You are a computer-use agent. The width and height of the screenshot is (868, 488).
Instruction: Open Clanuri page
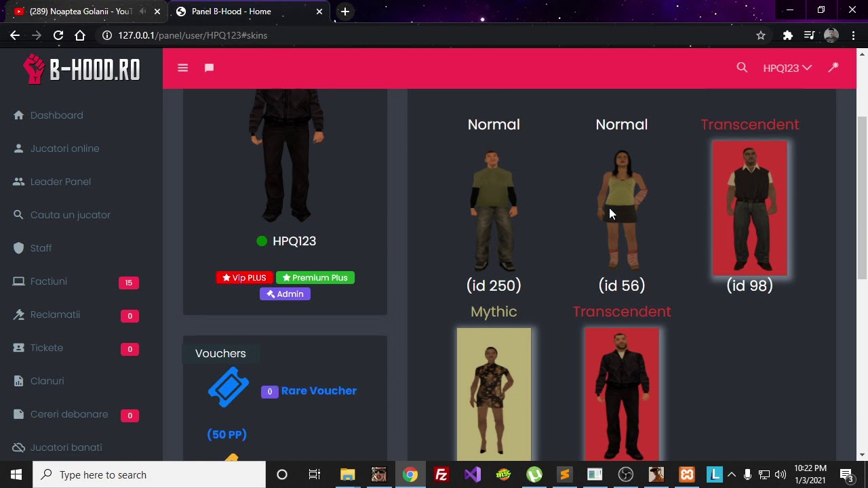47,381
